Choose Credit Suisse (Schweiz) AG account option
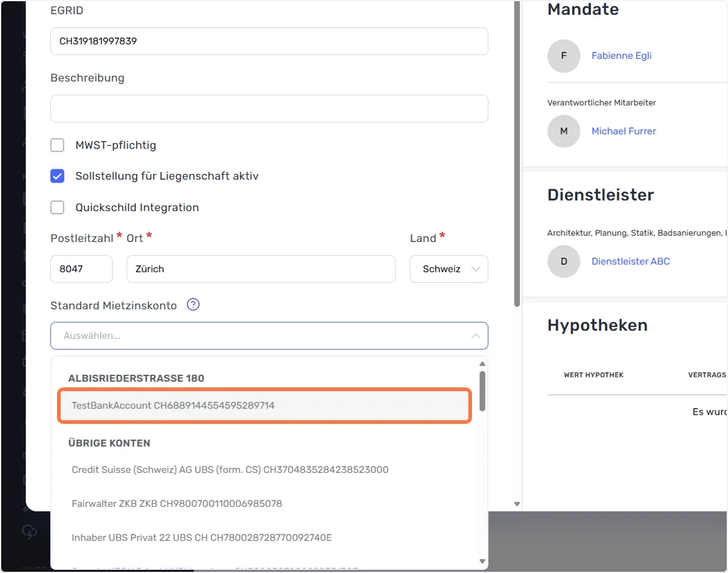 tap(264, 470)
